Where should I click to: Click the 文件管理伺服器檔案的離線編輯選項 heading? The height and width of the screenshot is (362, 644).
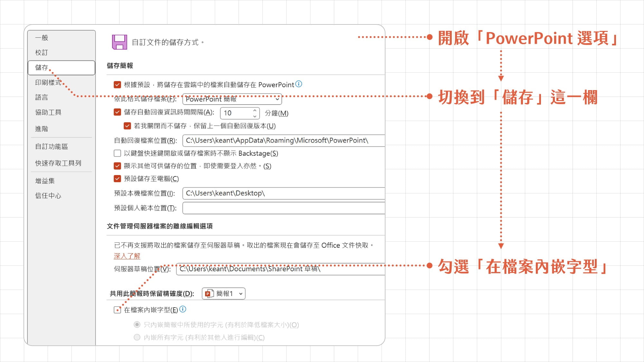[x=160, y=226]
